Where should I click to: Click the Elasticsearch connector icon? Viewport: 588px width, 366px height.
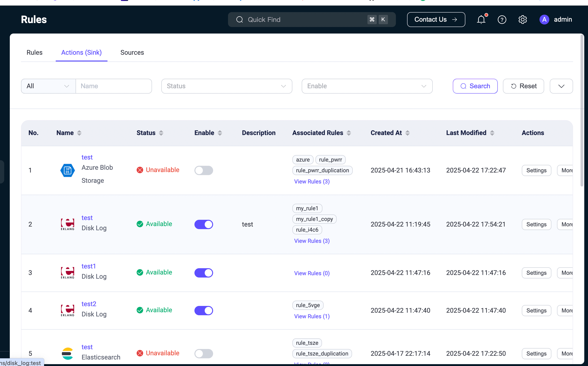[67, 353]
